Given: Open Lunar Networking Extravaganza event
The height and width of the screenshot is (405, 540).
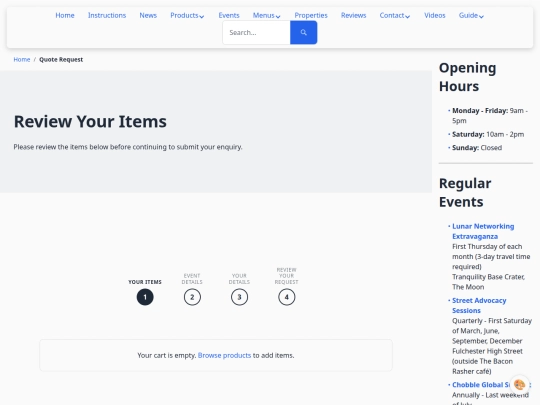Looking at the screenshot, I should click(x=483, y=231).
